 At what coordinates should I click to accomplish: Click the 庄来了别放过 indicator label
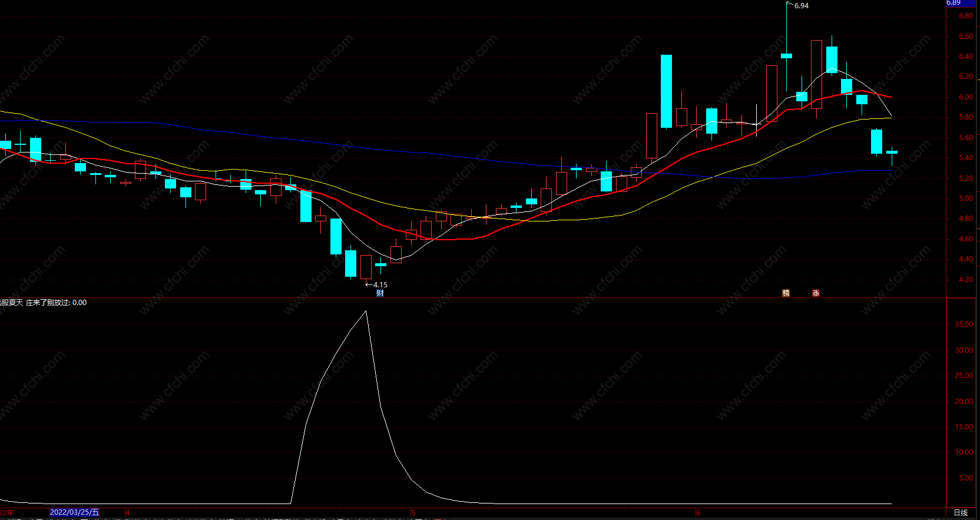pyautogui.click(x=47, y=302)
